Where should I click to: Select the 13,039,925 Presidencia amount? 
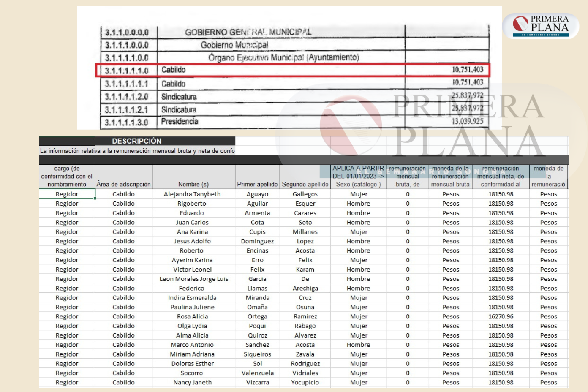point(467,122)
